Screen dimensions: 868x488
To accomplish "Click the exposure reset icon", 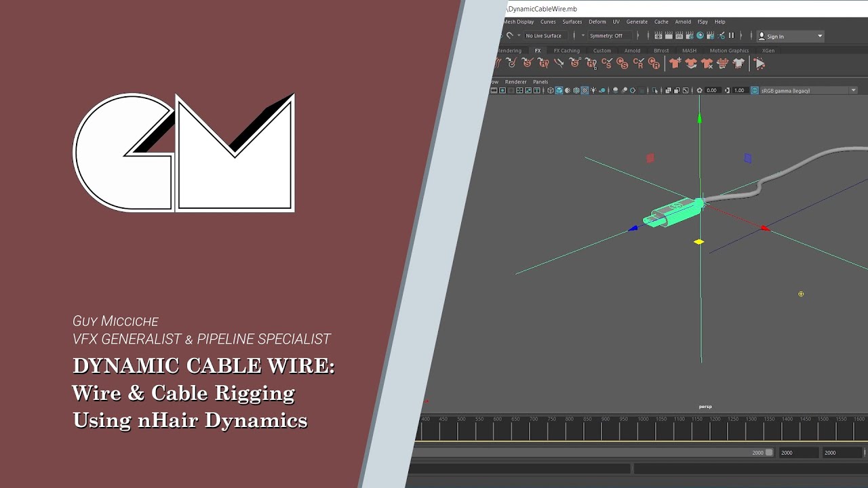I will point(700,90).
